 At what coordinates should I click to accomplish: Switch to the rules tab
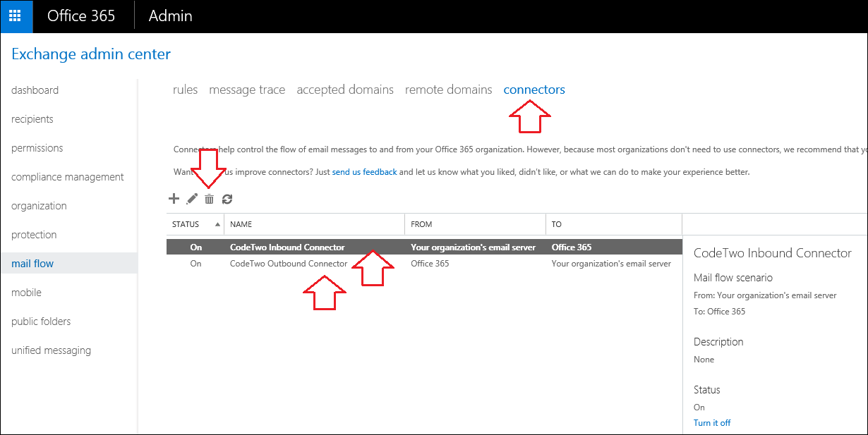coord(185,90)
